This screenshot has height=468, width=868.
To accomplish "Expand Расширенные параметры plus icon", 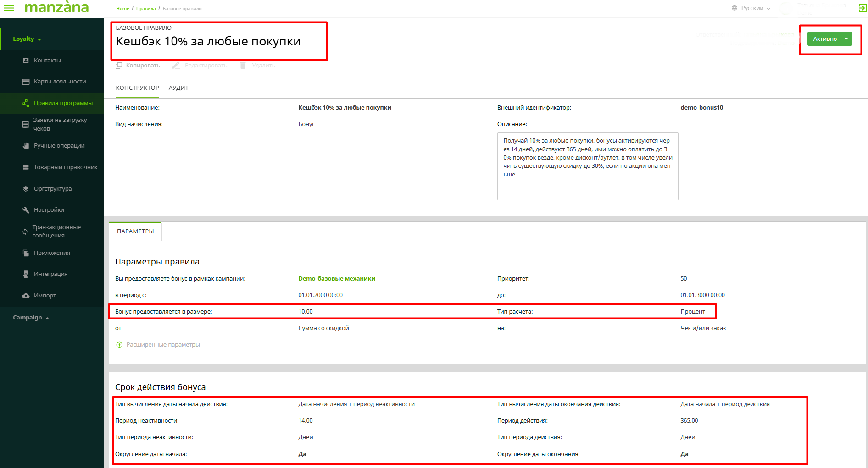I will coord(119,345).
